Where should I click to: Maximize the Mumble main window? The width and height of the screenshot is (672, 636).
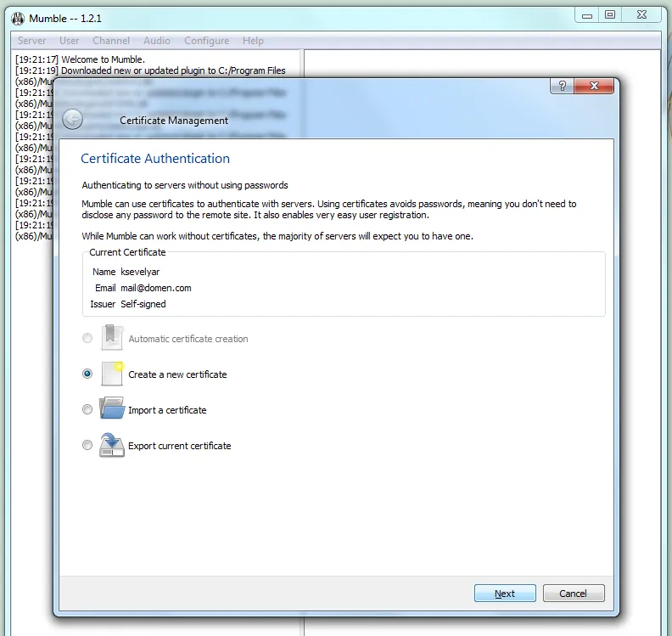(610, 15)
